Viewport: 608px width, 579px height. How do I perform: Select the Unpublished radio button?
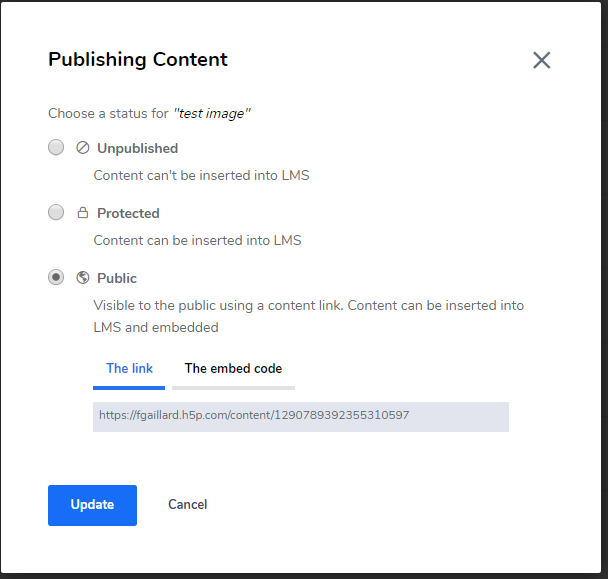[56, 147]
